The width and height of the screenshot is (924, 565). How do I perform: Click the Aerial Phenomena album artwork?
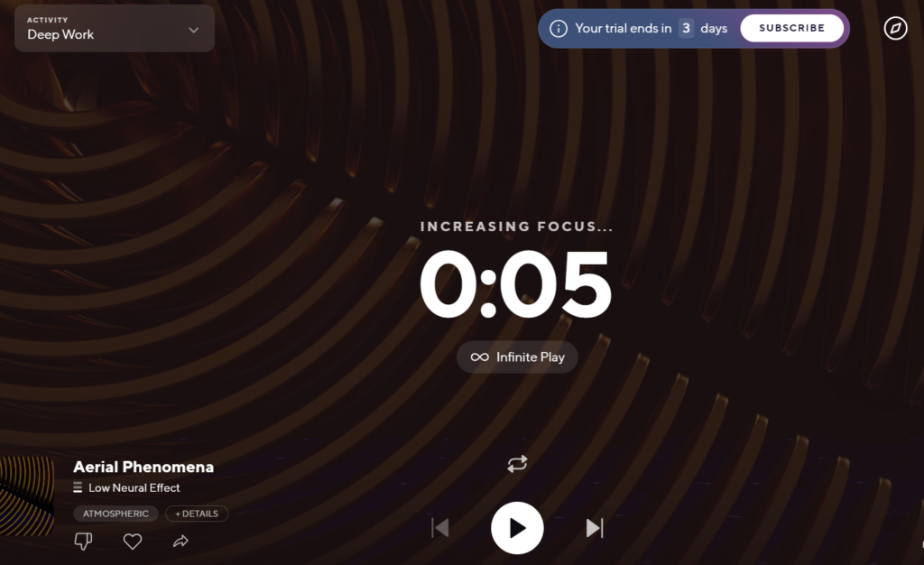point(27,496)
